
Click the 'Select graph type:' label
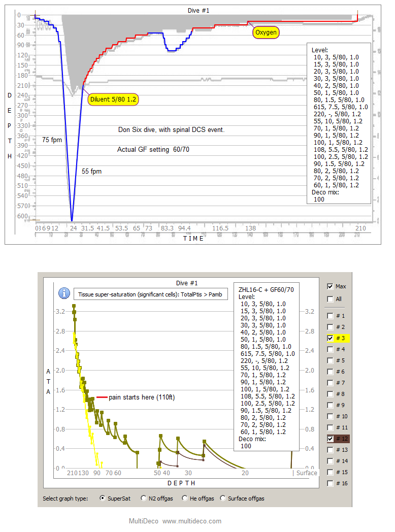tap(65, 498)
